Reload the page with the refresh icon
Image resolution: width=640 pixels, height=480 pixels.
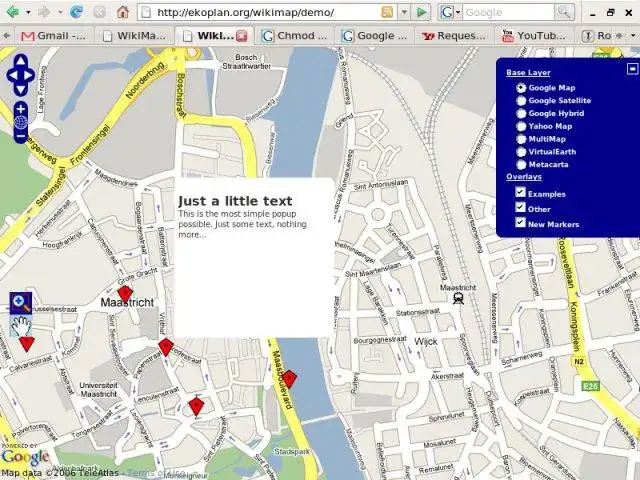[x=76, y=12]
